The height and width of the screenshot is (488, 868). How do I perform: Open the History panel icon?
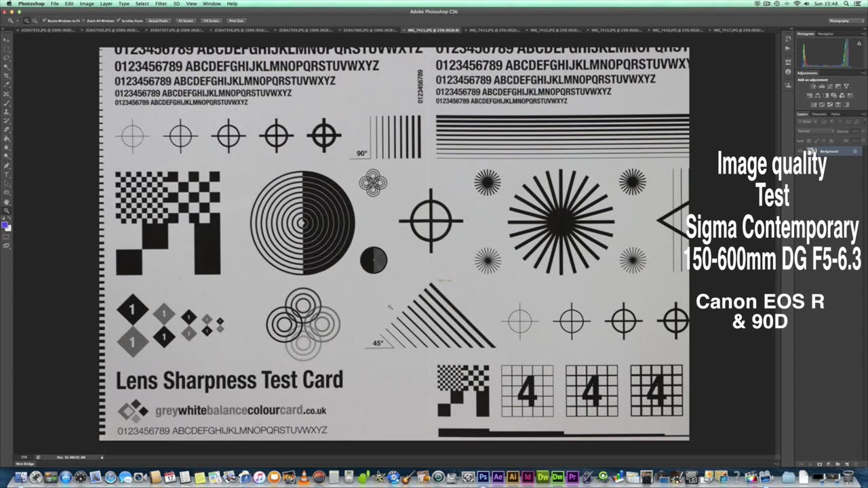click(788, 37)
